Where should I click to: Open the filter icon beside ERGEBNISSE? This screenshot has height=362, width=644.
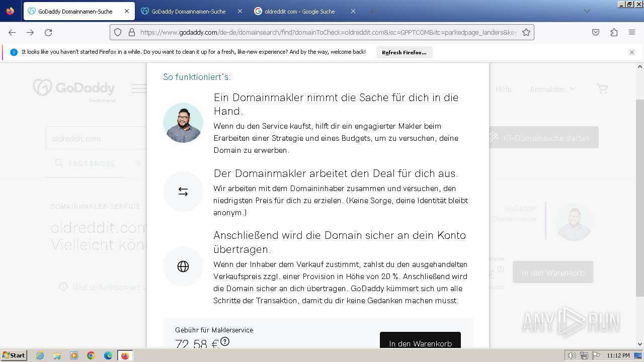click(138, 163)
